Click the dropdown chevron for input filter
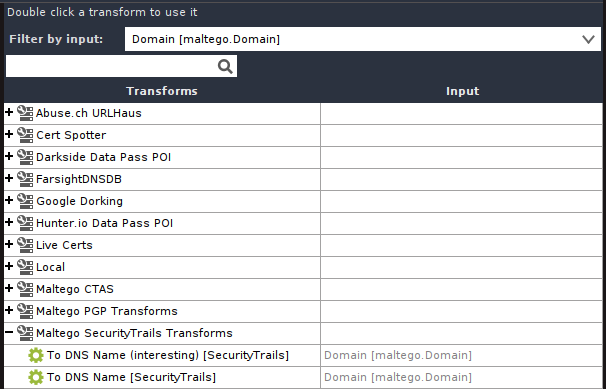Screen dimensions: 606x389 pos(588,39)
